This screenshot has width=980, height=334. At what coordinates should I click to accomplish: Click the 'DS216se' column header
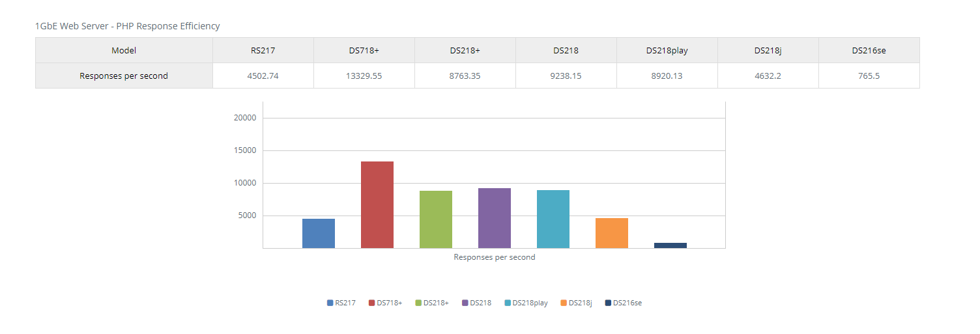(869, 50)
